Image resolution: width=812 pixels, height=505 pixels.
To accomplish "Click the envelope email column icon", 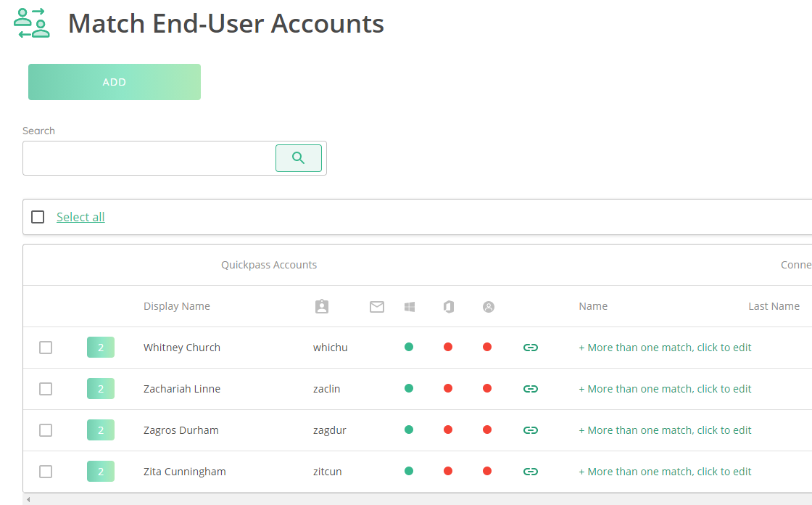I will pyautogui.click(x=377, y=307).
